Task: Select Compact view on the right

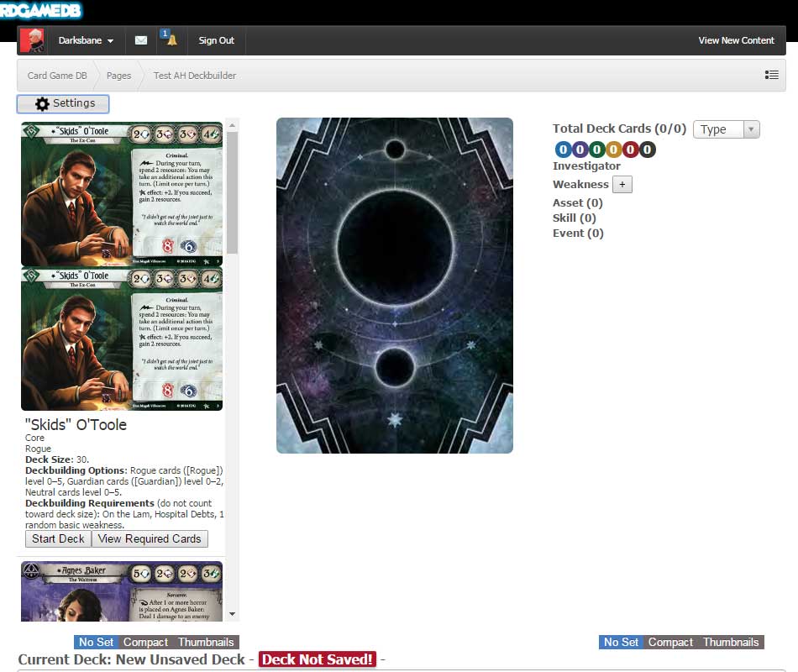Action: [671, 642]
